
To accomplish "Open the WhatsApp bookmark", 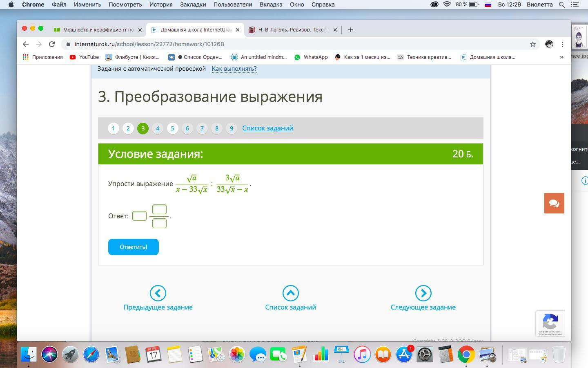I will click(311, 57).
